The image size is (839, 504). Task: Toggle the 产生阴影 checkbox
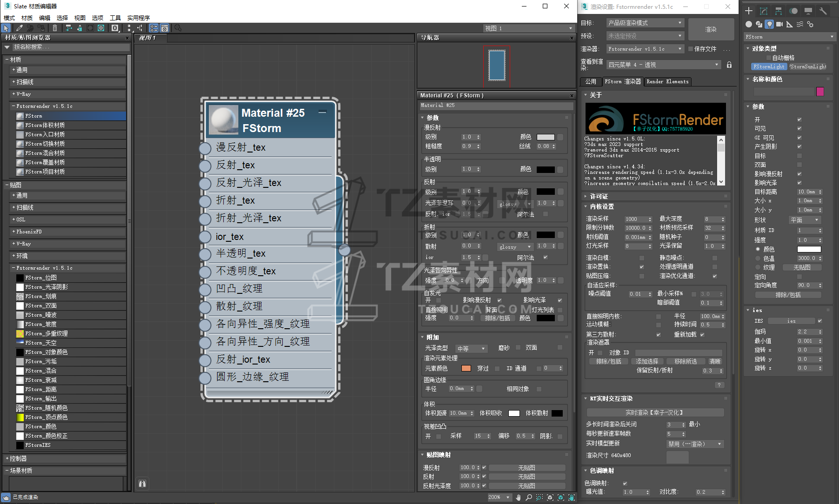coord(799,147)
